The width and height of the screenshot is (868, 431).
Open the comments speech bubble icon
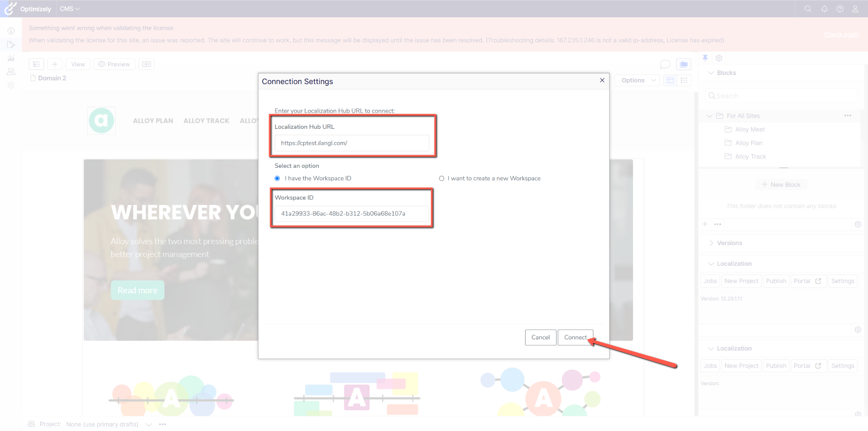point(665,64)
